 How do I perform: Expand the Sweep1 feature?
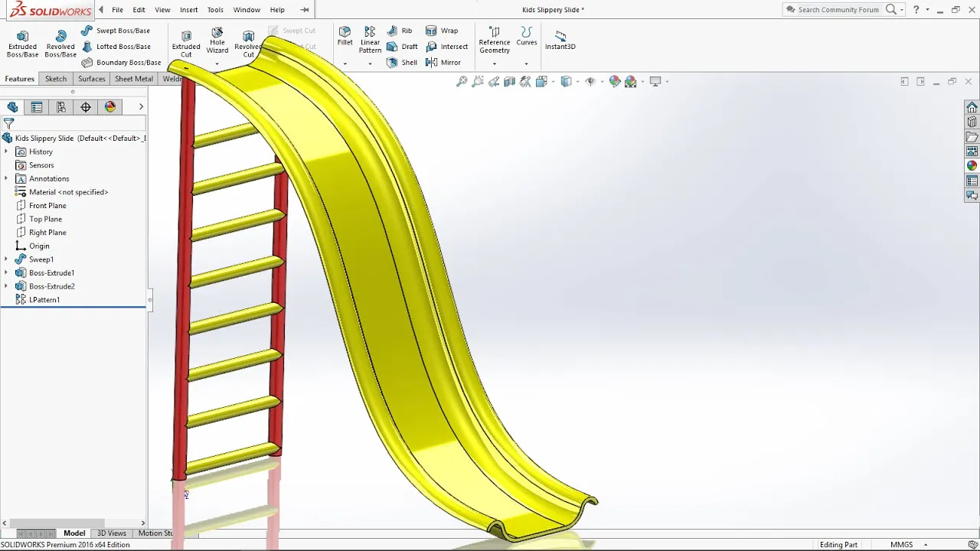point(6,259)
